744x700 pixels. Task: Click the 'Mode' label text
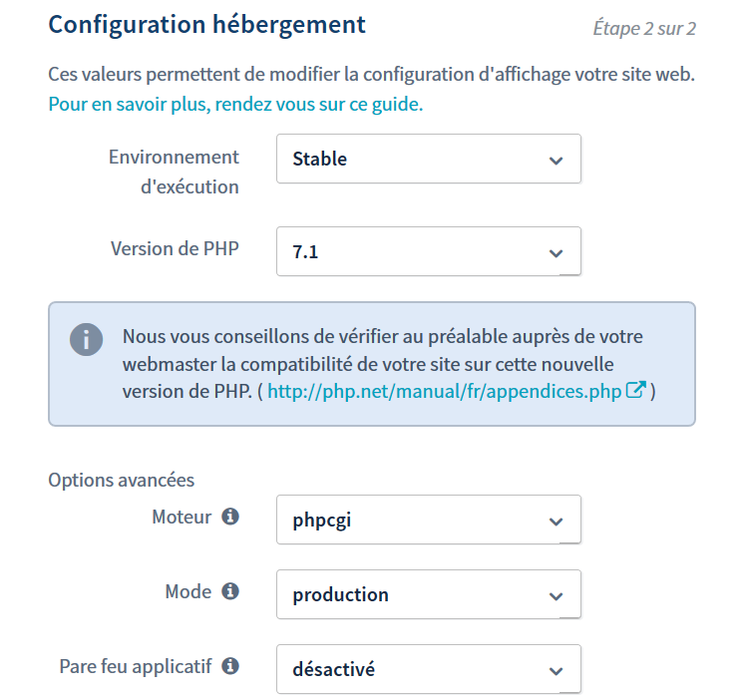coord(187,591)
